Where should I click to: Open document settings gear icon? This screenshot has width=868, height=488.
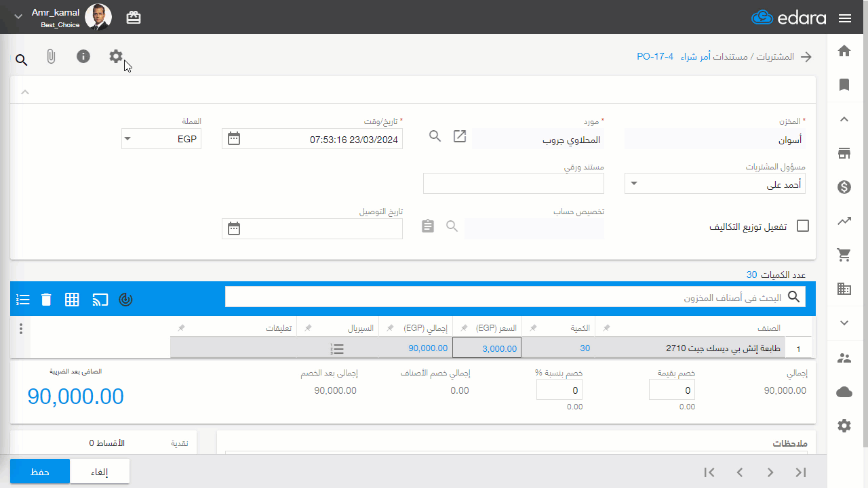(x=116, y=56)
